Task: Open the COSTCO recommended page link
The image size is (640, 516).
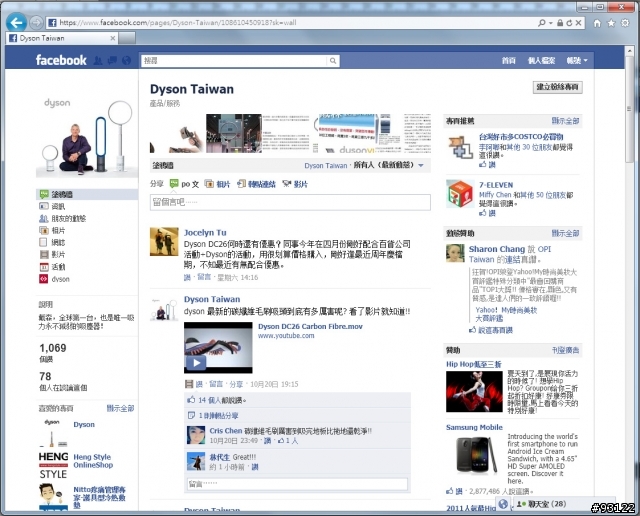Action: (x=521, y=137)
